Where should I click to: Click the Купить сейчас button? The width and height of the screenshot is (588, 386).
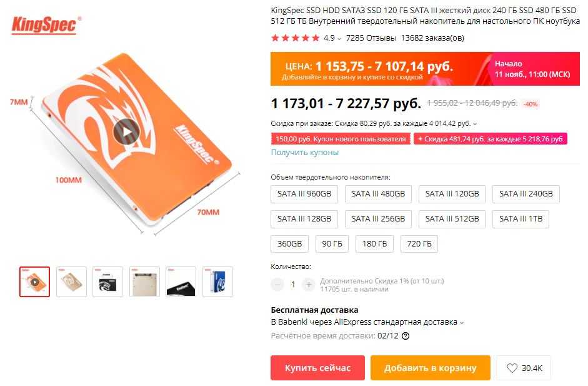pos(317,368)
